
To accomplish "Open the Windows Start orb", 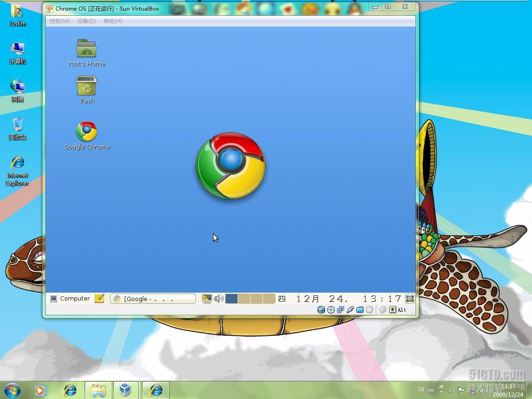I will [12, 390].
